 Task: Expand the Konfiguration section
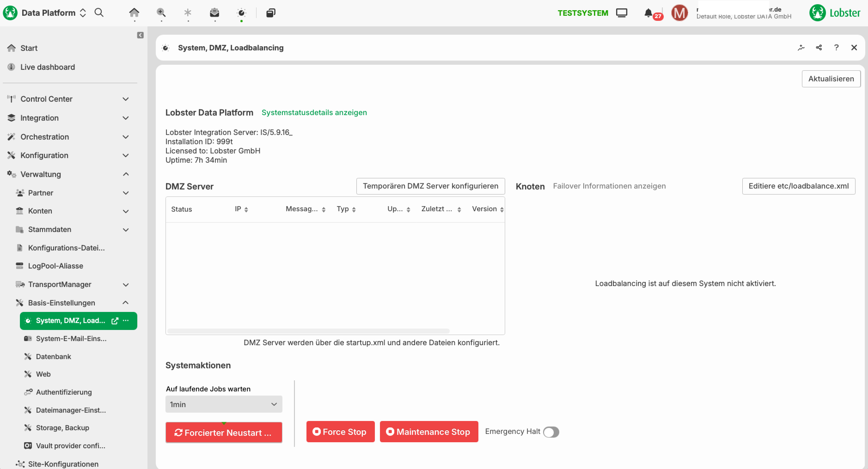click(x=125, y=155)
